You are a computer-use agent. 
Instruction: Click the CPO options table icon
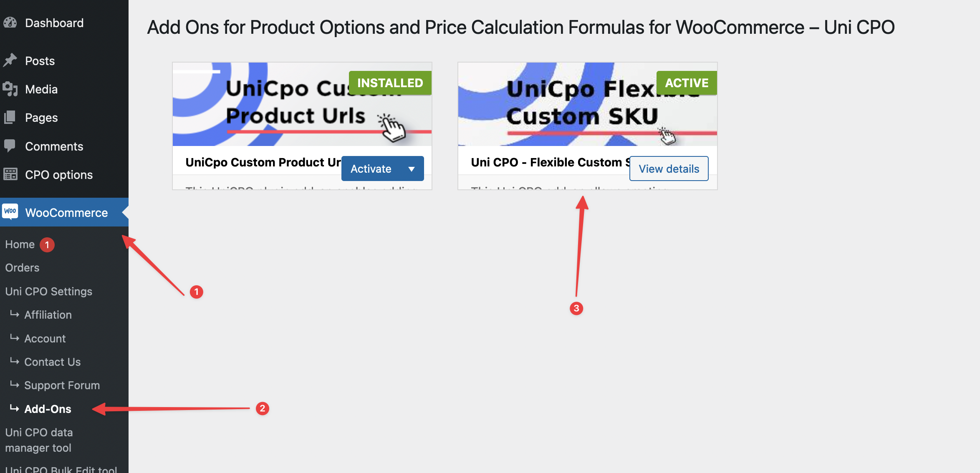tap(10, 174)
